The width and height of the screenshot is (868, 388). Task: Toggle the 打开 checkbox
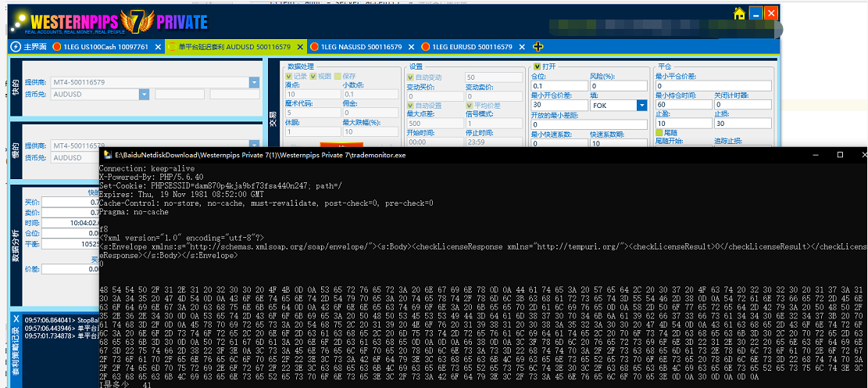point(538,66)
